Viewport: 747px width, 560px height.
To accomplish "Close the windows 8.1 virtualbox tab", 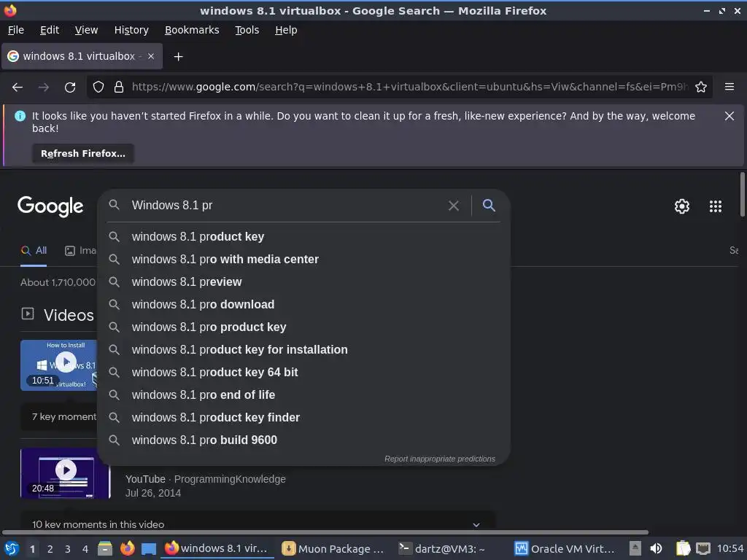I will (x=151, y=56).
